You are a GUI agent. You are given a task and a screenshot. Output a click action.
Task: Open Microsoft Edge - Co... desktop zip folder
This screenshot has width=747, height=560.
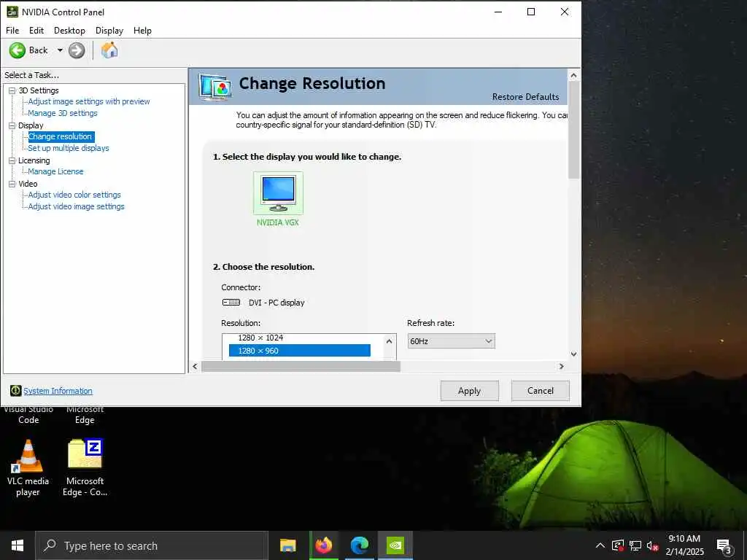pyautogui.click(x=85, y=468)
